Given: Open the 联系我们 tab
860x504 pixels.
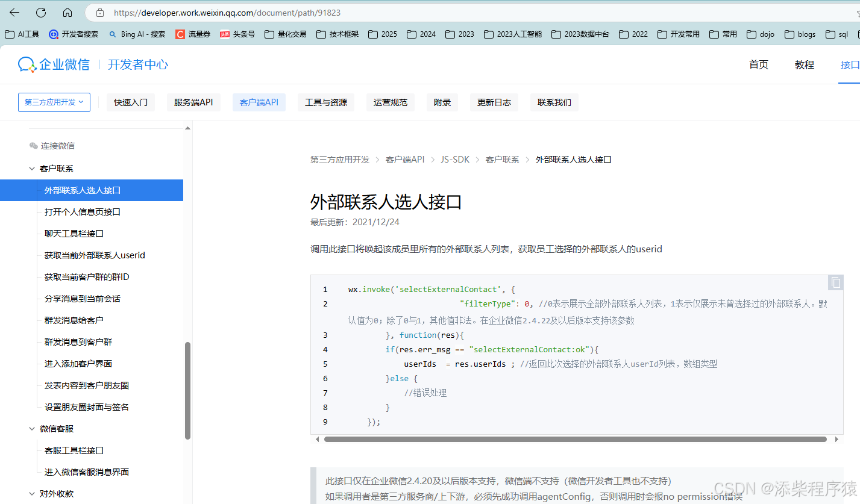Looking at the screenshot, I should pyautogui.click(x=554, y=102).
